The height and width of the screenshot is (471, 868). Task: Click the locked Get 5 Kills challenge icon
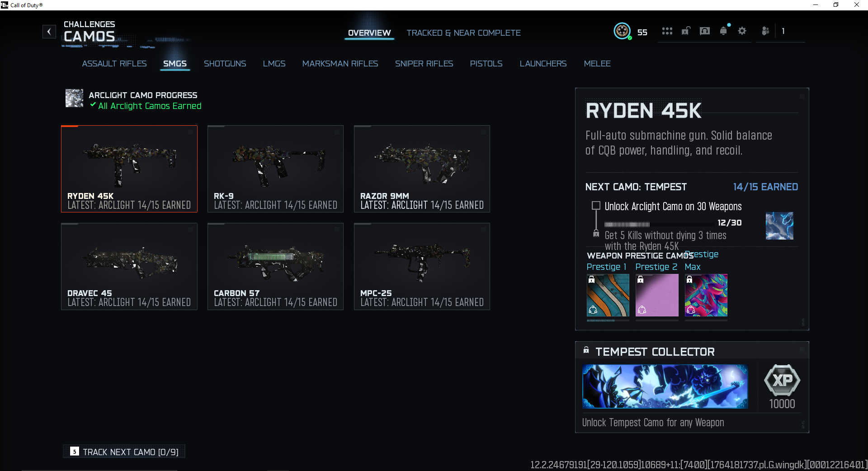(x=596, y=234)
